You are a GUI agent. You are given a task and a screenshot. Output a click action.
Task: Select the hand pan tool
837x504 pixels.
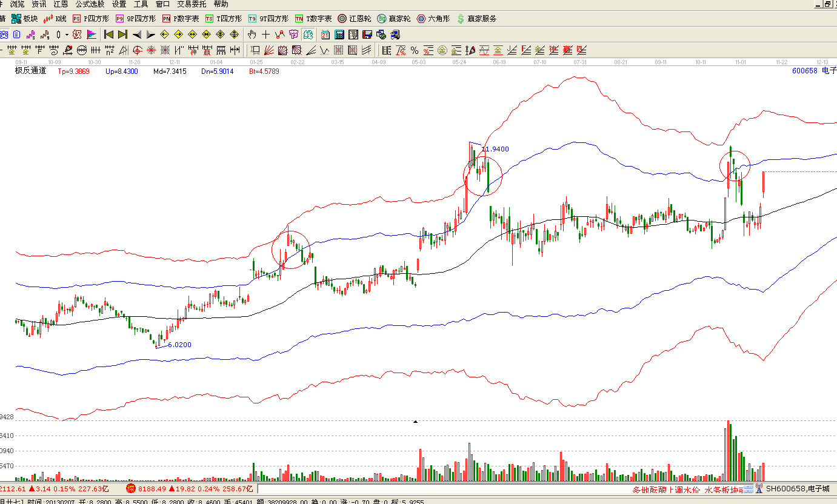click(252, 34)
